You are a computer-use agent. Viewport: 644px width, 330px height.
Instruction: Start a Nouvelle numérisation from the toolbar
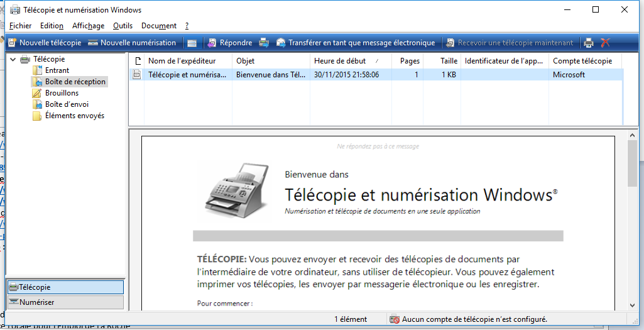pyautogui.click(x=132, y=43)
